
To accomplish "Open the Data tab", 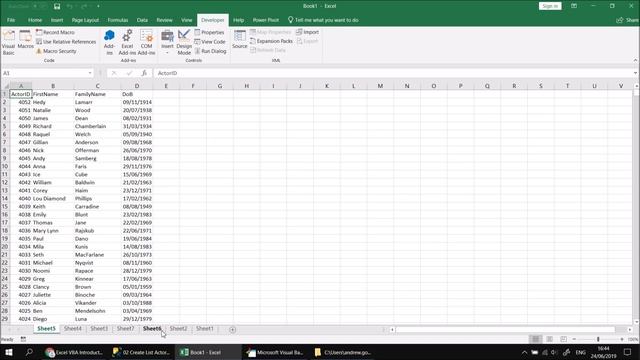I will tap(142, 20).
